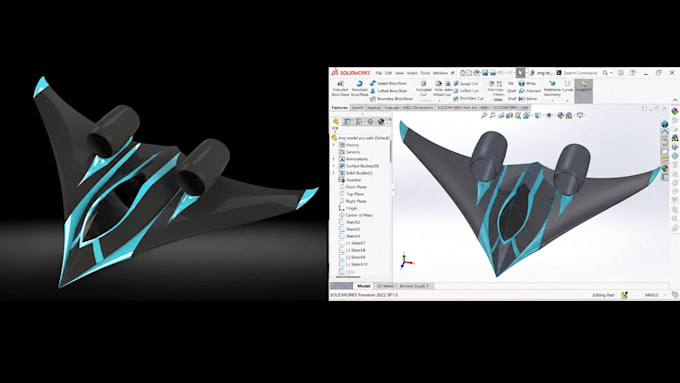This screenshot has height=383, width=680.
Task: Select the Rib feature
Action: 511,83
